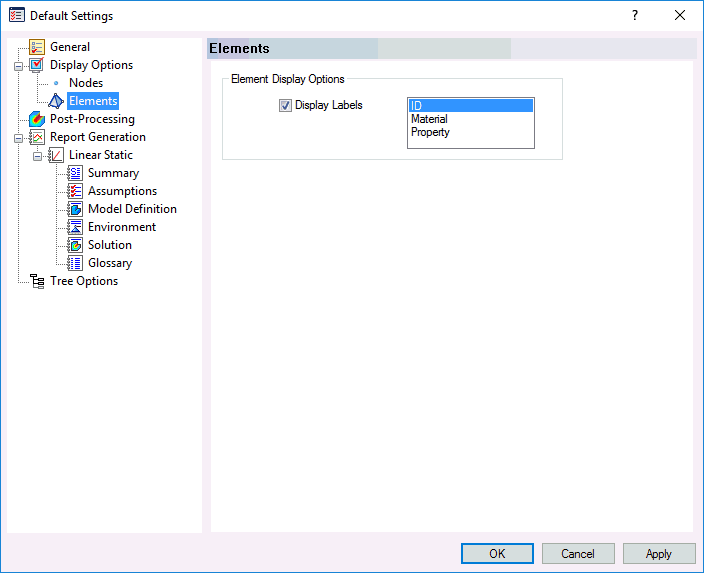Click the General settings icon
This screenshot has height=573, width=704.
(x=37, y=47)
